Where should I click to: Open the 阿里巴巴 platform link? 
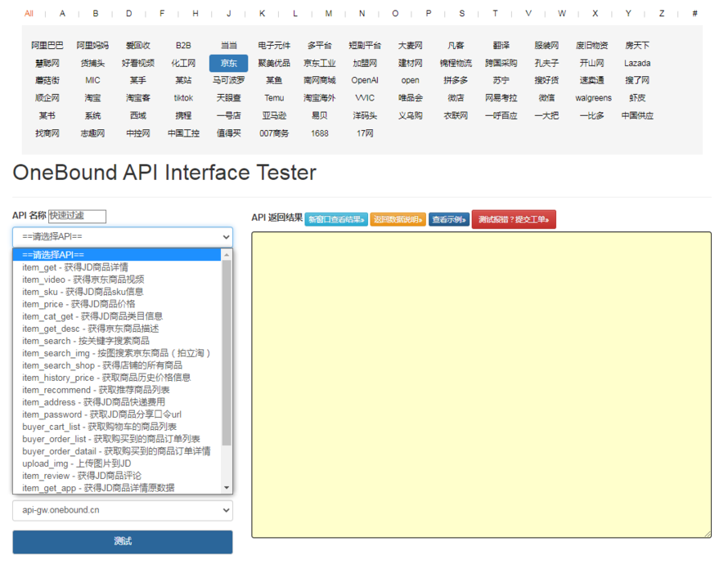[x=47, y=46]
